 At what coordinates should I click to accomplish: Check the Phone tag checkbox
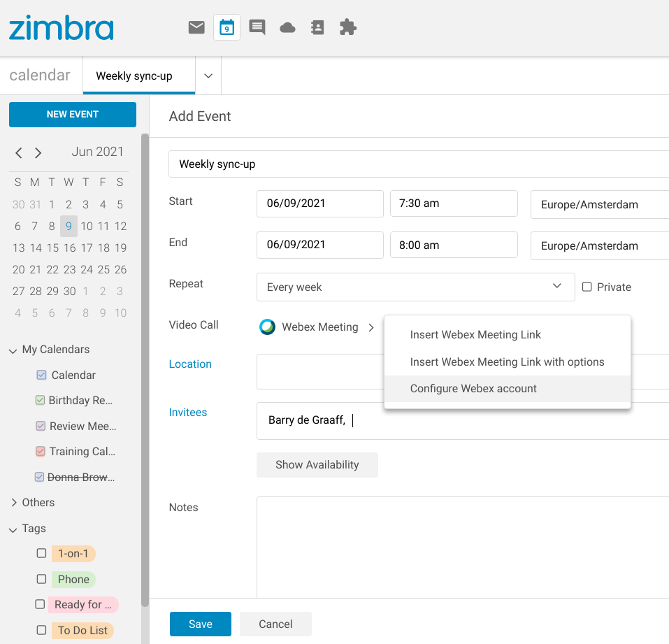(x=41, y=579)
